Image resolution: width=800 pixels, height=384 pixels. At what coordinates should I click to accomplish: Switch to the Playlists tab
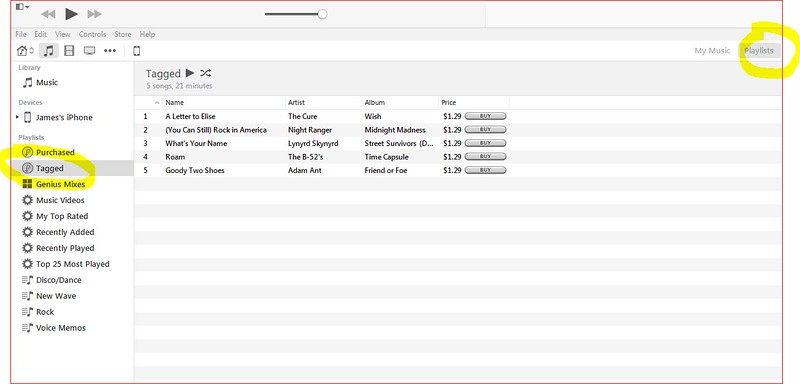(759, 50)
